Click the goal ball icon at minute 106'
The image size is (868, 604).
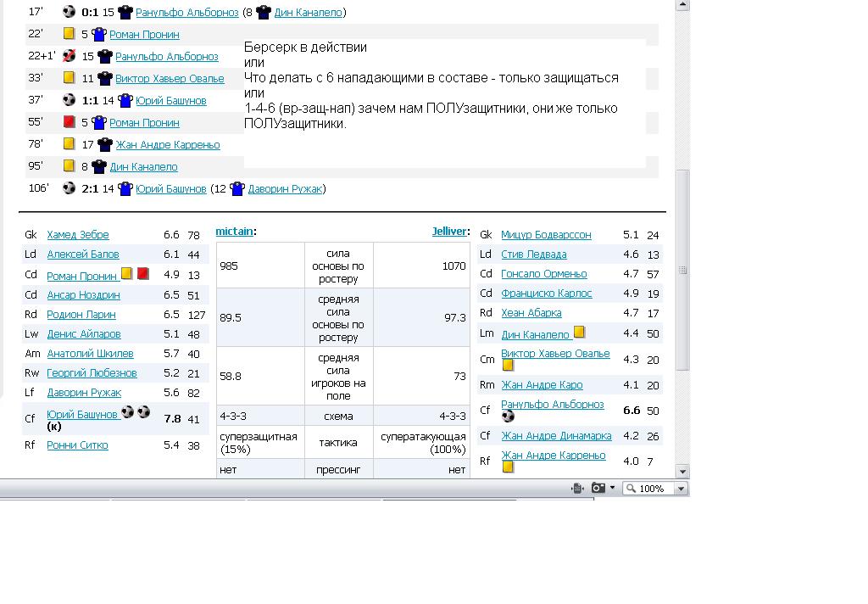(70, 188)
